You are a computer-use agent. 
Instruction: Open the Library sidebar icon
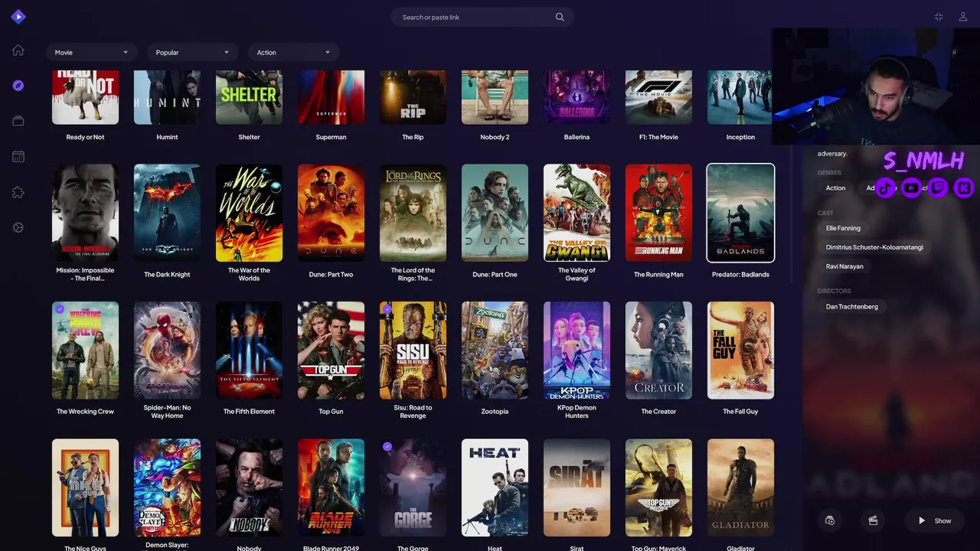click(18, 121)
